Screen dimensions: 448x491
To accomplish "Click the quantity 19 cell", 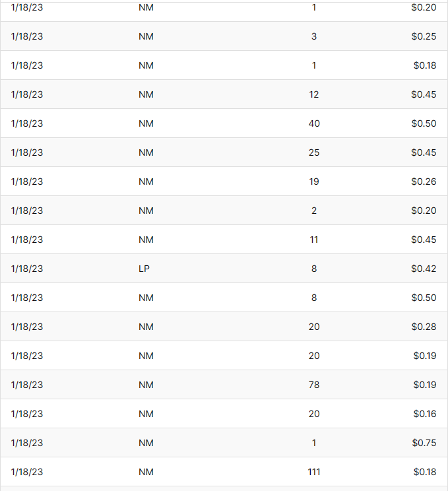I will pos(314,181).
